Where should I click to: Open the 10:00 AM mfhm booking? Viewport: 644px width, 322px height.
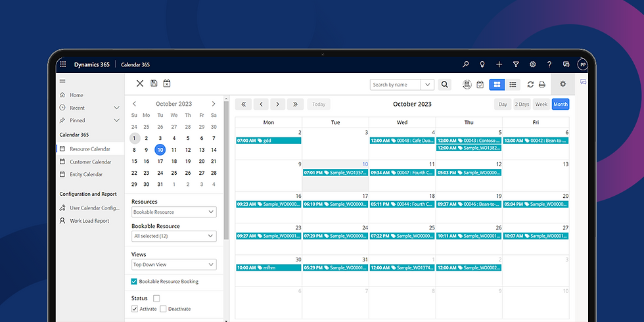(x=269, y=267)
